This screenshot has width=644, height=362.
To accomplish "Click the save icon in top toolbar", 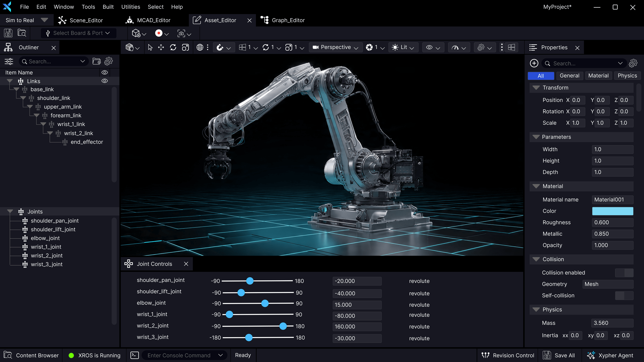I will point(8,33).
